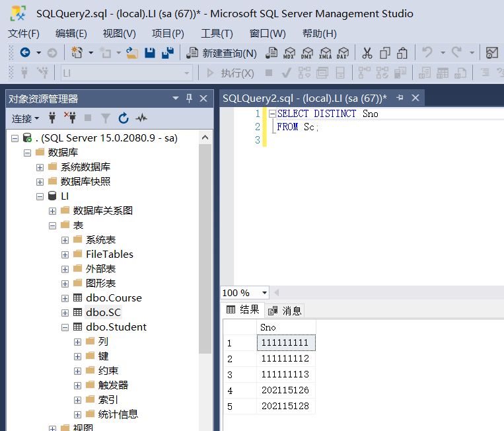Expand the 数据库快照 folder
This screenshot has height=431, width=504.
click(40, 182)
